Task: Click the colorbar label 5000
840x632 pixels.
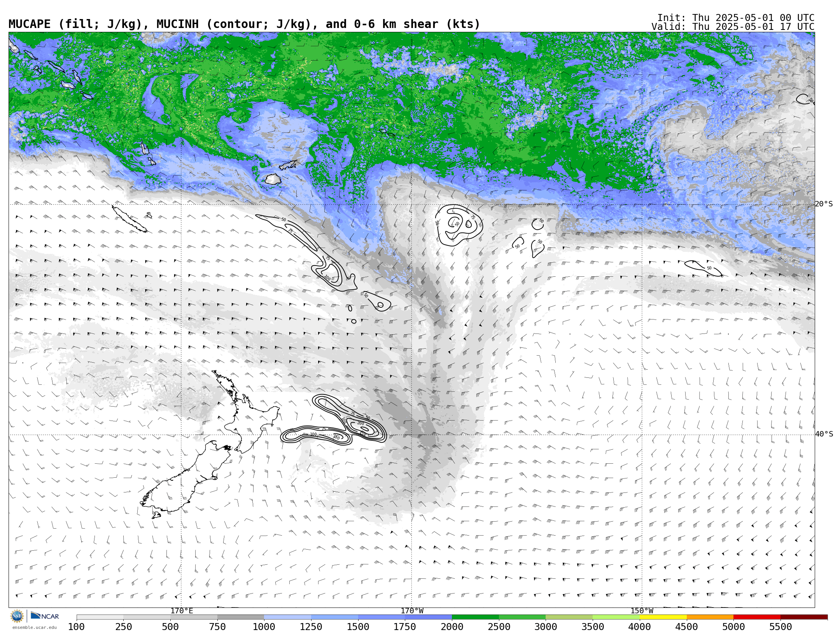Action: 733,627
